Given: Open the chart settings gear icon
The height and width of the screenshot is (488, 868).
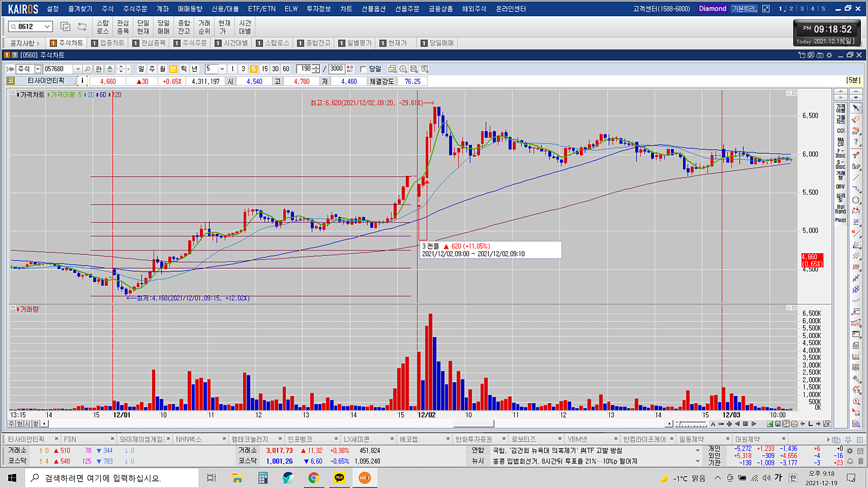Looking at the screenshot, I should pyautogui.click(x=403, y=69).
